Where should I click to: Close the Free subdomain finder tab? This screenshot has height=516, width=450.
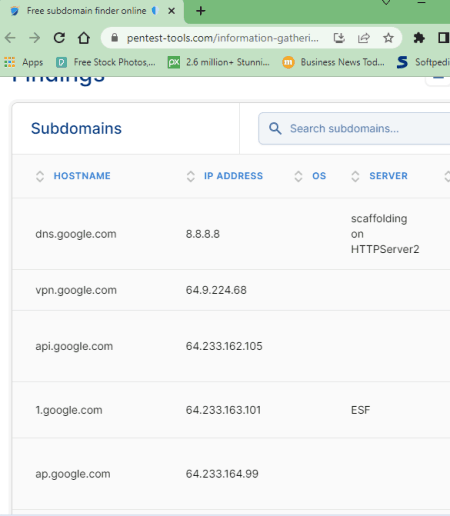pyautogui.click(x=171, y=11)
